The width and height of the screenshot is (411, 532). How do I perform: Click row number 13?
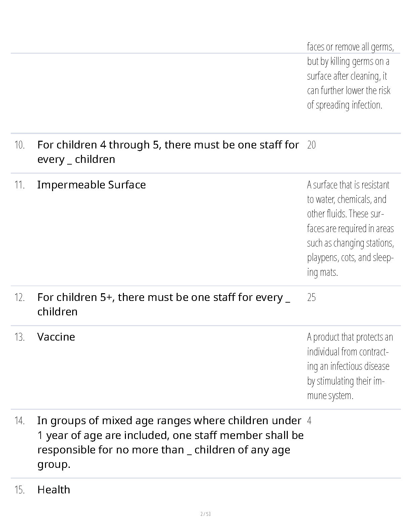point(19,337)
